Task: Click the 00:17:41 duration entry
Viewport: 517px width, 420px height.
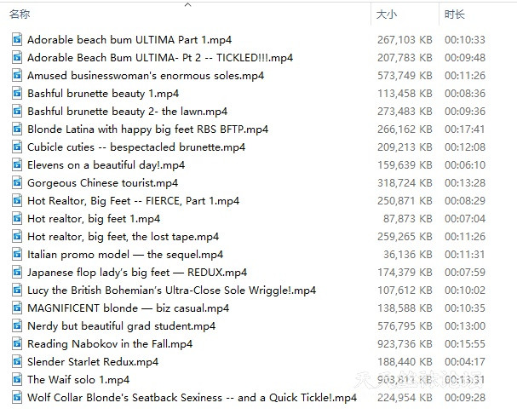Action: [x=464, y=129]
